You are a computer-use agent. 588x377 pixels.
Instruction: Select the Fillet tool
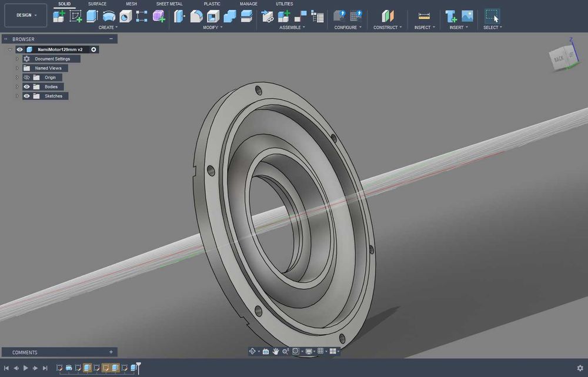tap(196, 16)
